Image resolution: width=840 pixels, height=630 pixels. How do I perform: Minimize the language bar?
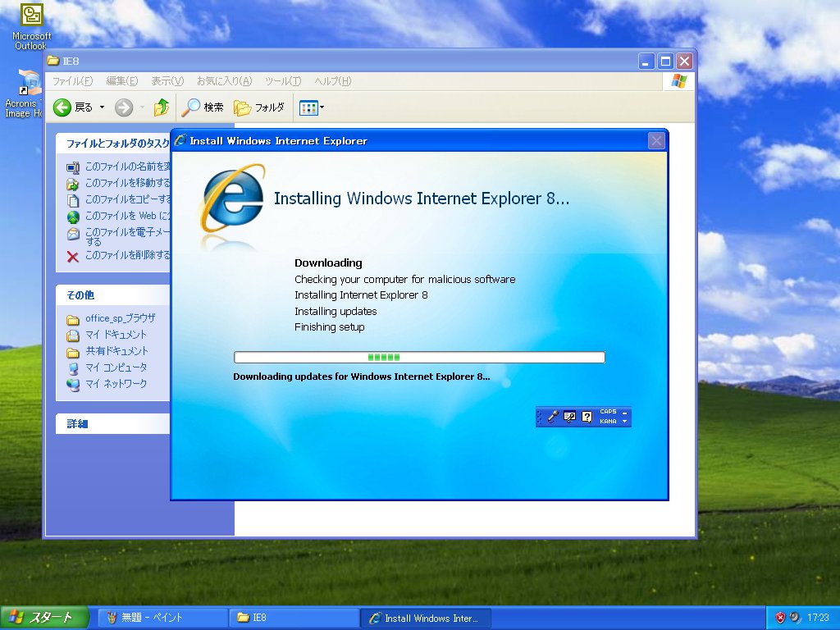624,412
